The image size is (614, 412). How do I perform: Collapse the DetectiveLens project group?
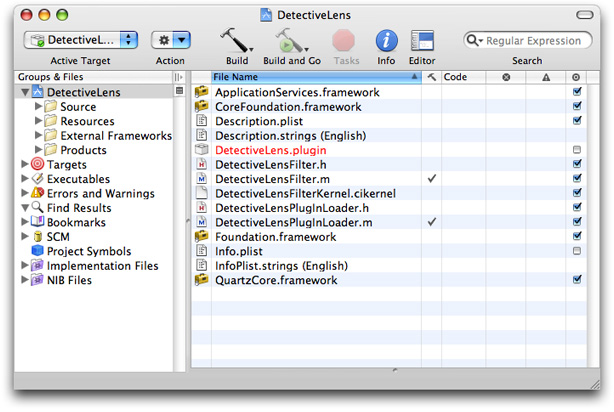(25, 92)
